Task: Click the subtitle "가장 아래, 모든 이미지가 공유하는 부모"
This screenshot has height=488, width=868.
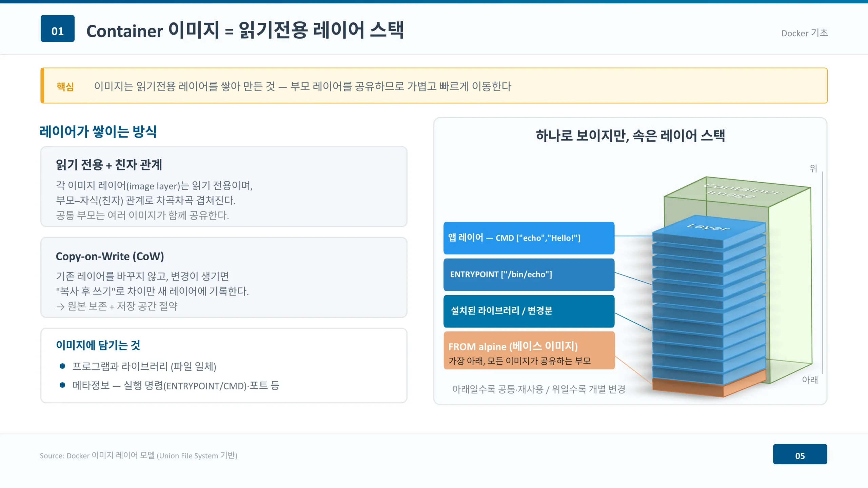Action: click(x=519, y=361)
